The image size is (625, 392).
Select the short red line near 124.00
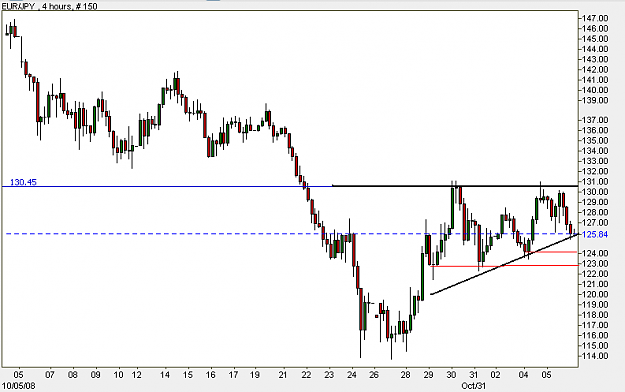point(552,252)
